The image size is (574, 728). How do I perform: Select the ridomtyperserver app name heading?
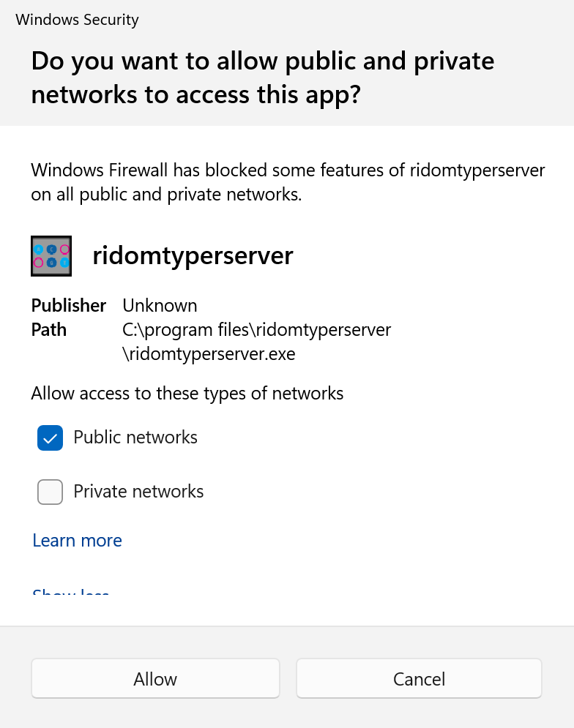[x=193, y=255]
